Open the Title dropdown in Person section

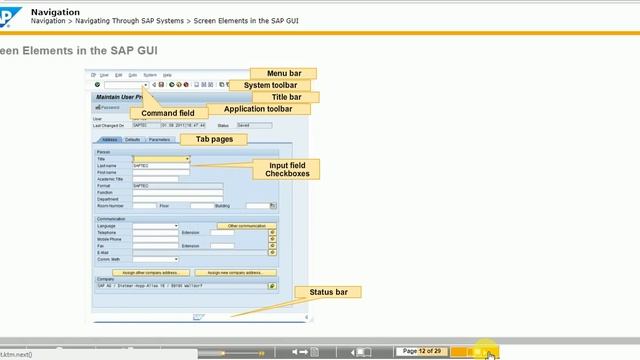pos(187,159)
